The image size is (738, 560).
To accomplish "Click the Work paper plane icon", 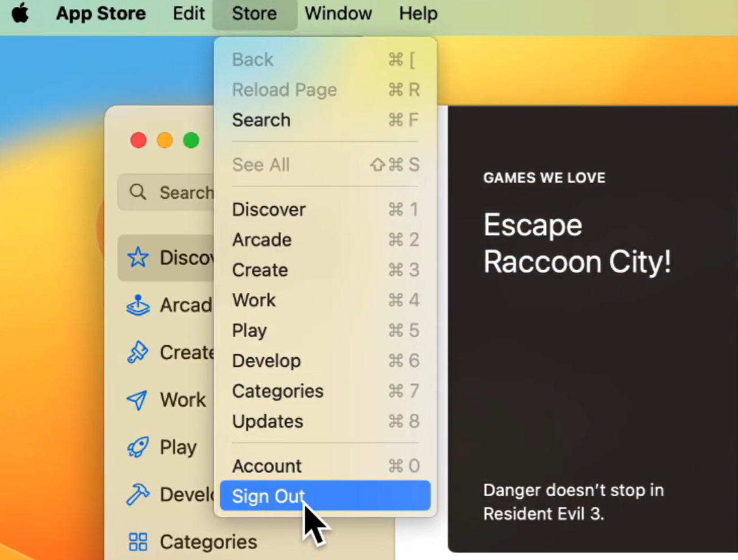I will (137, 400).
